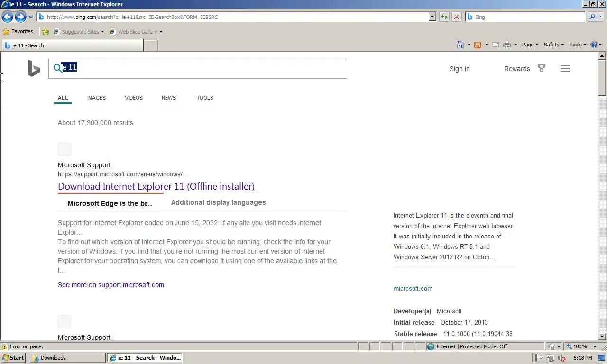Open the Tools menu

[578, 45]
